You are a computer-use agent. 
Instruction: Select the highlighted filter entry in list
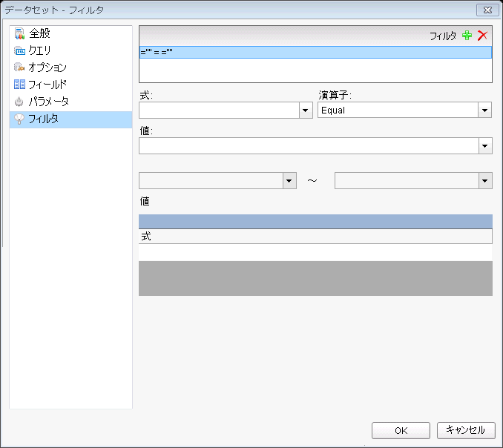coord(315,53)
